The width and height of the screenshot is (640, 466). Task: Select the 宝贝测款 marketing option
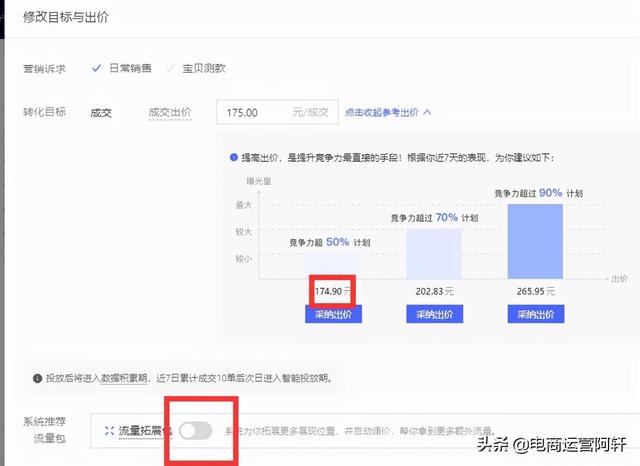203,68
